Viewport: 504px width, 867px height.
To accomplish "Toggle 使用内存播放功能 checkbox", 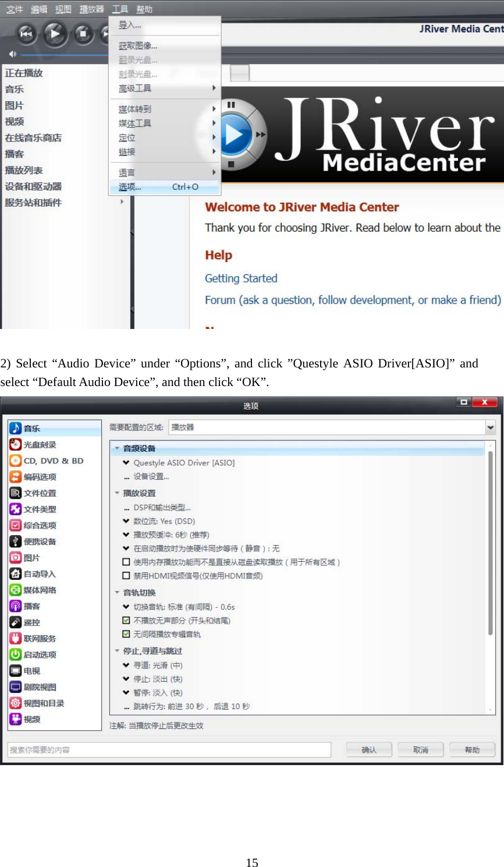I will pos(126,562).
